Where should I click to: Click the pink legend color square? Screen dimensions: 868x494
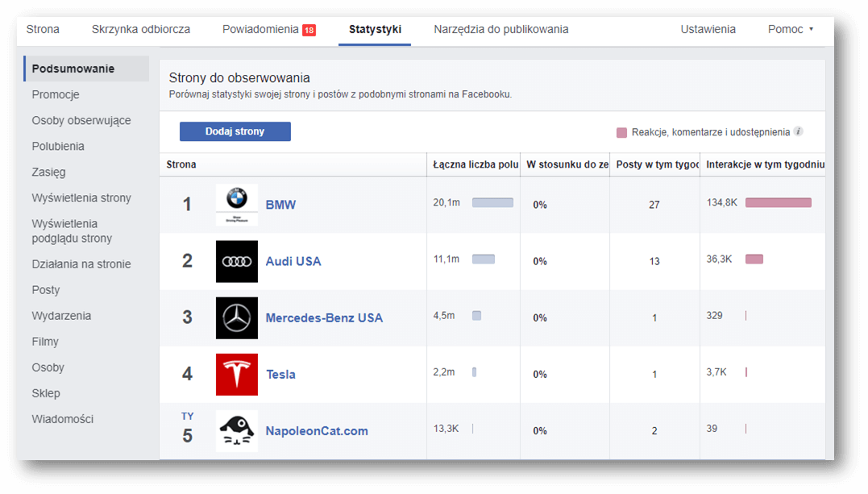621,132
